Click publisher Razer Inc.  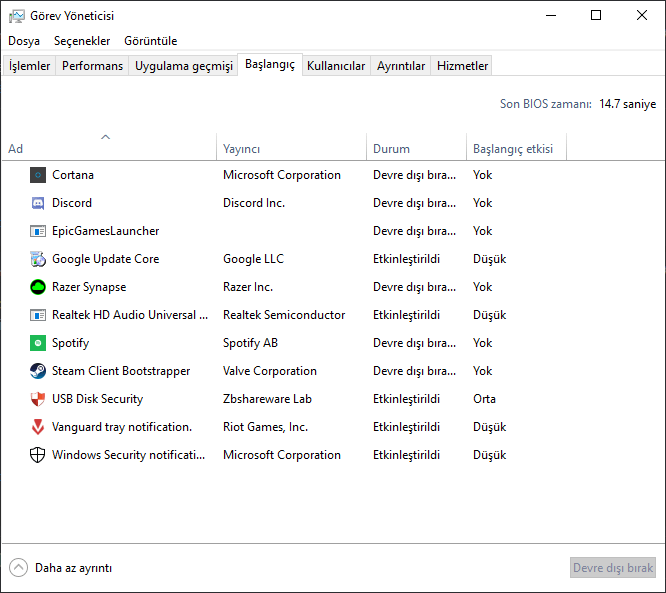click(248, 287)
